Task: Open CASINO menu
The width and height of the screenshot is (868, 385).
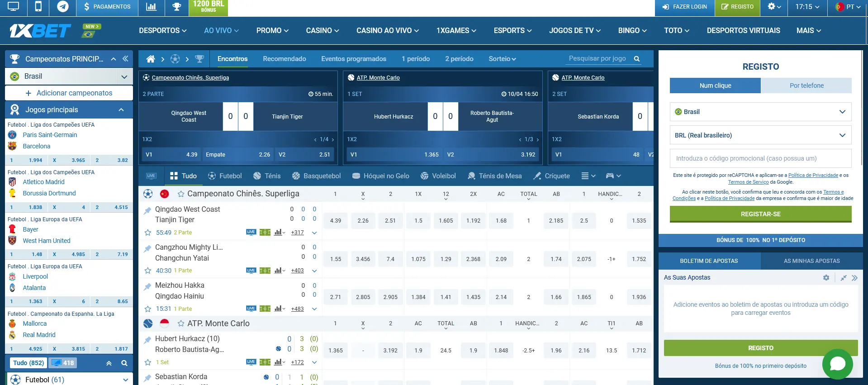Action: pos(323,30)
